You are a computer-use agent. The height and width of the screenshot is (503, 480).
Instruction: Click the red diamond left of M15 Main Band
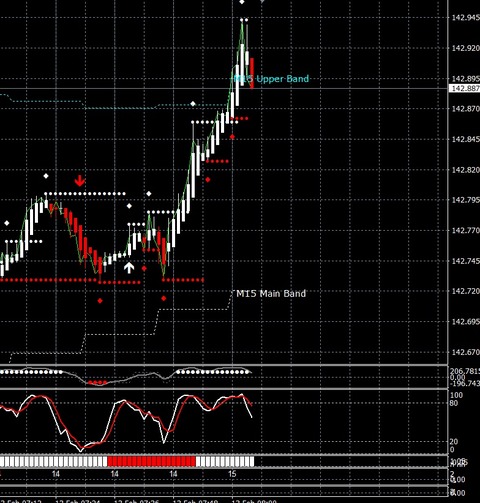point(163,298)
